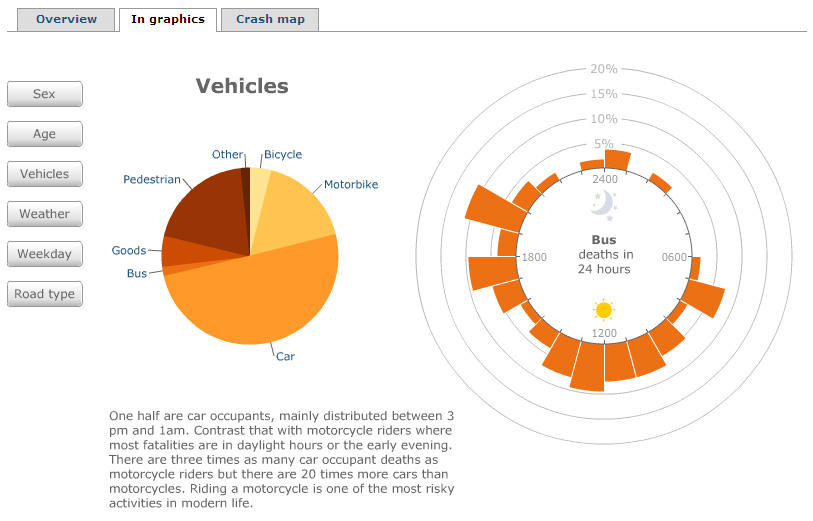This screenshot has width=813, height=521.
Task: Select the In graphics tab
Action: (167, 19)
